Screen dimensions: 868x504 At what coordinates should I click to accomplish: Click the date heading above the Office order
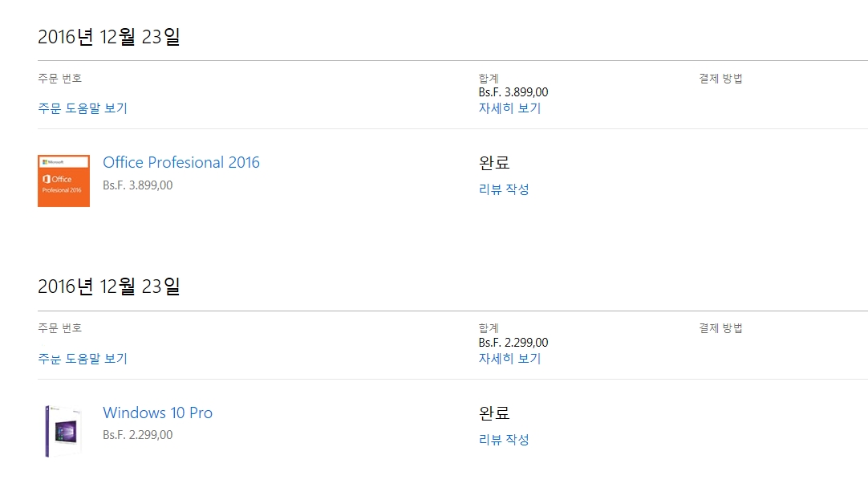click(109, 37)
